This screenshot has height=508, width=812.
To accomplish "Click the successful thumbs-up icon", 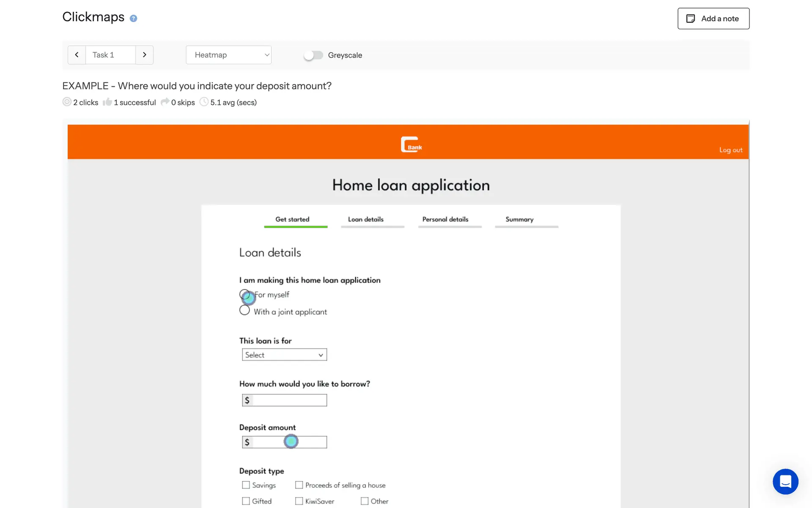I will (107, 102).
